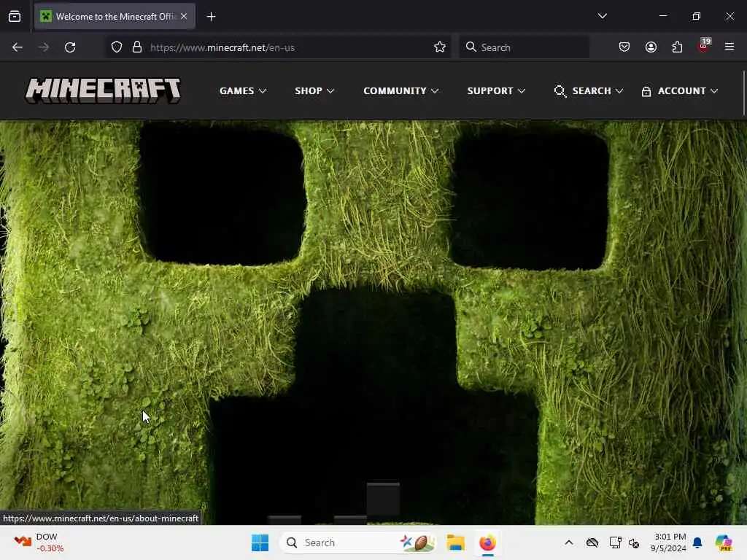
Task: Open the site SEARCH dropdown
Action: 589,91
